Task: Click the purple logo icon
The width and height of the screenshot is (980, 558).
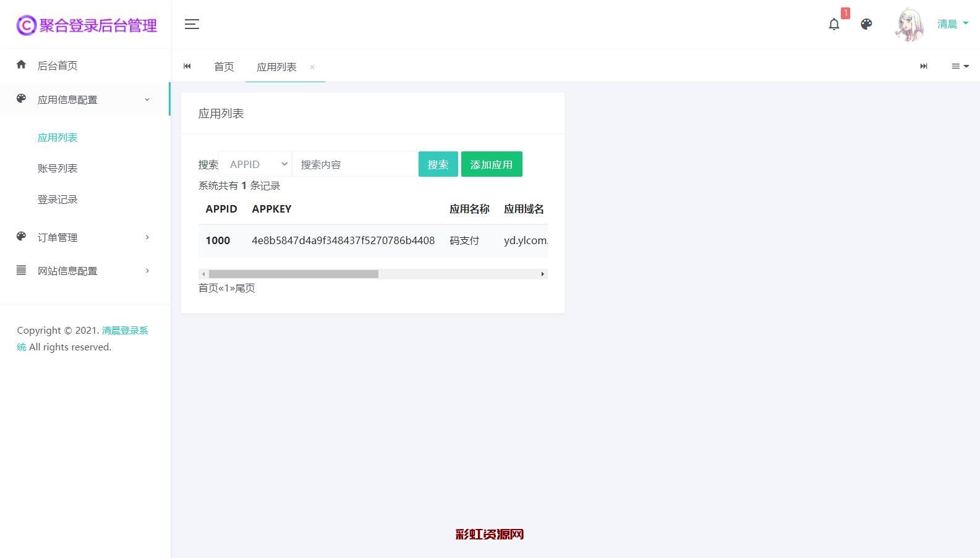Action: pyautogui.click(x=26, y=25)
